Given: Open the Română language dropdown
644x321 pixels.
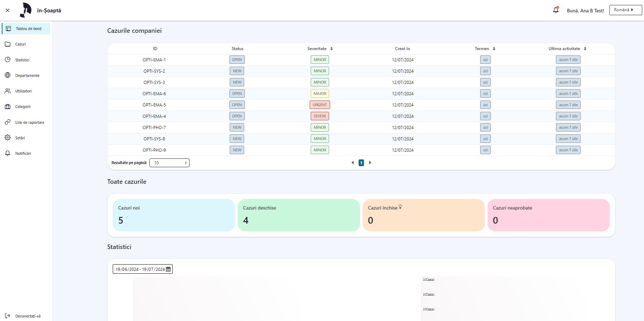Looking at the screenshot, I should point(625,10).
